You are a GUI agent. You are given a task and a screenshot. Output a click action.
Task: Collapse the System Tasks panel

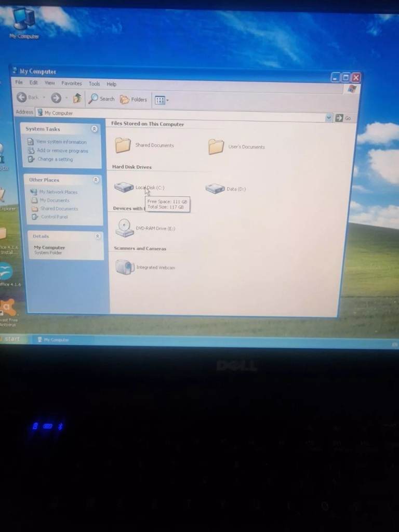click(x=94, y=129)
